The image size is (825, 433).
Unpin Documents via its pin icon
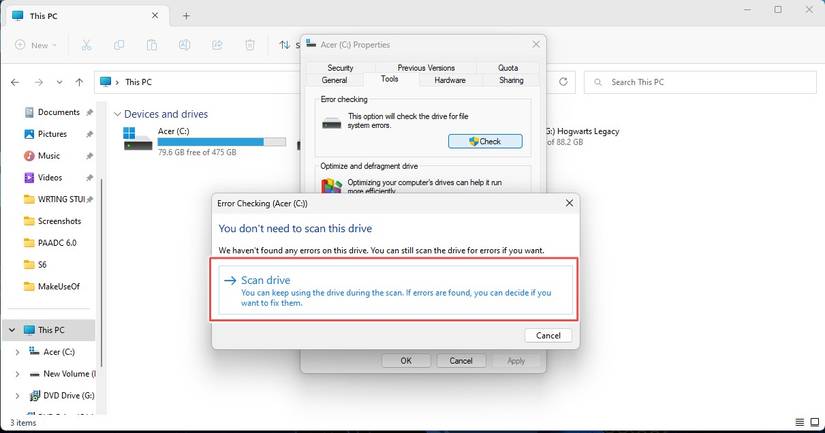(89, 113)
